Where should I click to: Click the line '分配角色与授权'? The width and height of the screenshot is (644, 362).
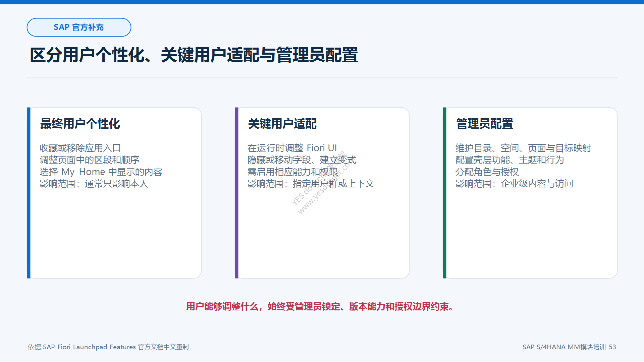pos(487,172)
